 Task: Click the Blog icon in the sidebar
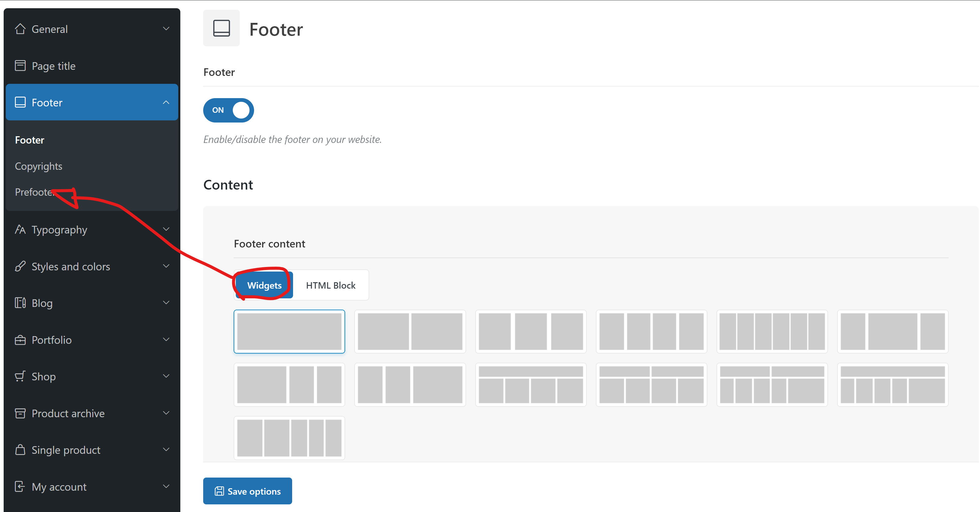pos(20,303)
